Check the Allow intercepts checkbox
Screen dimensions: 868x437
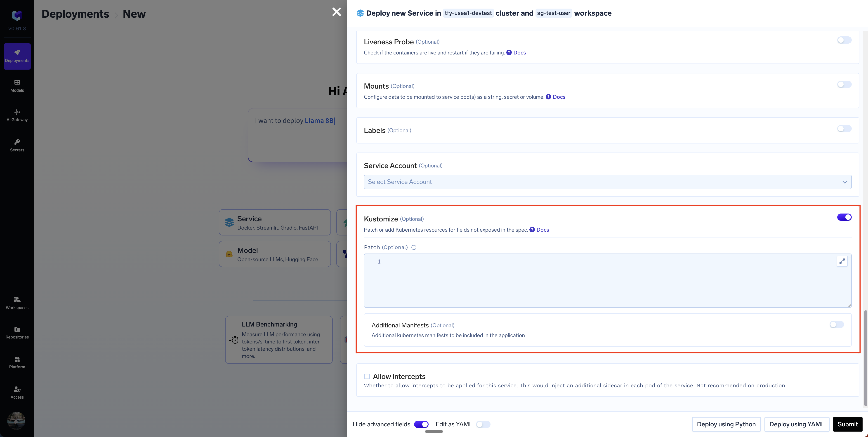tap(367, 376)
